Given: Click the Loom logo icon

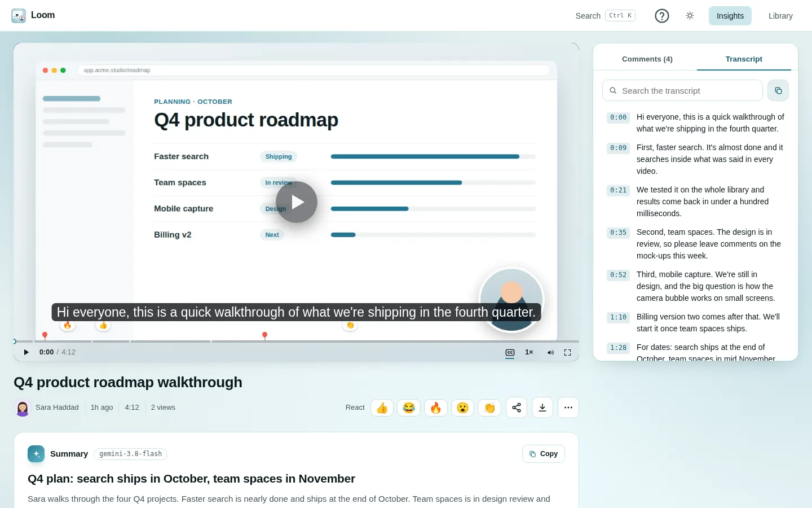Looking at the screenshot, I should 19,16.
